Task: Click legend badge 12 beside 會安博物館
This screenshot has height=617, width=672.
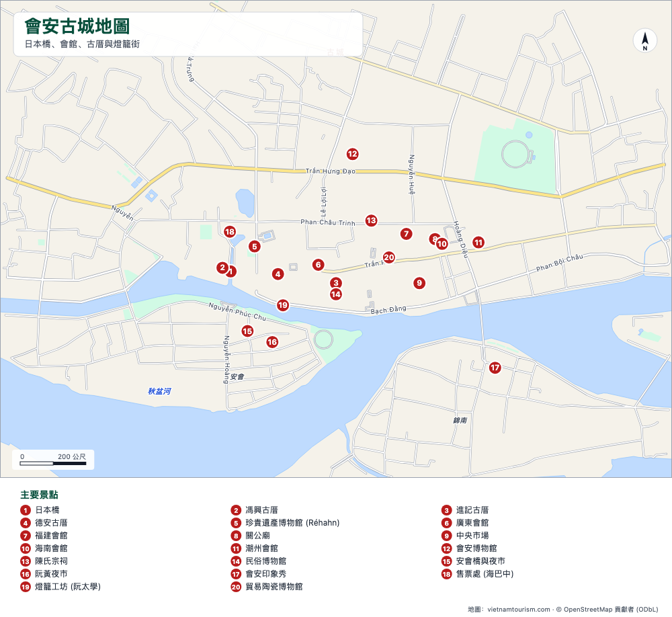Action: coord(447,548)
